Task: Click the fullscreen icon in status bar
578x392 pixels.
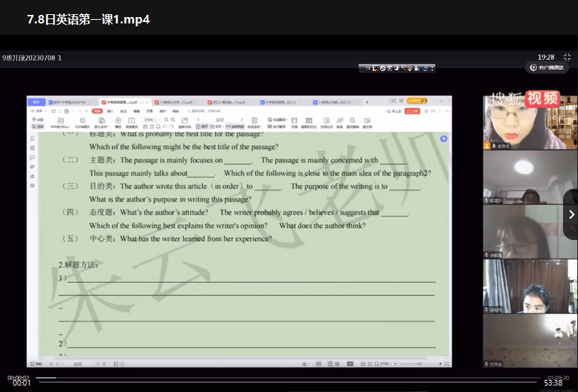Action: coord(447,364)
